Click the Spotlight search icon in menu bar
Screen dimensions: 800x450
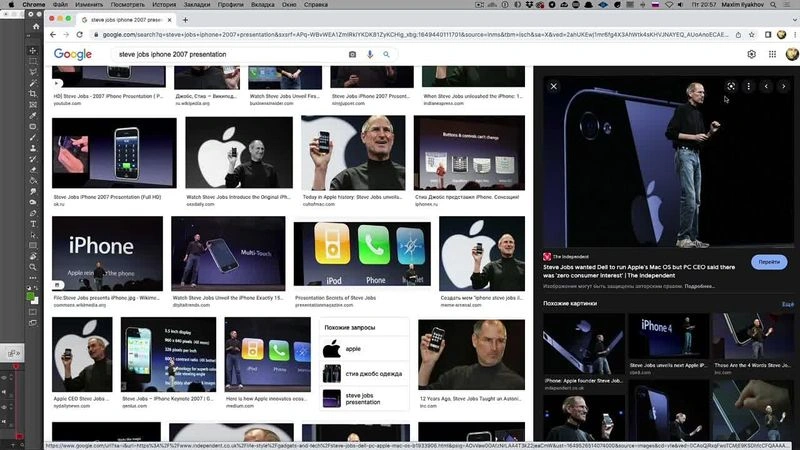click(773, 5)
